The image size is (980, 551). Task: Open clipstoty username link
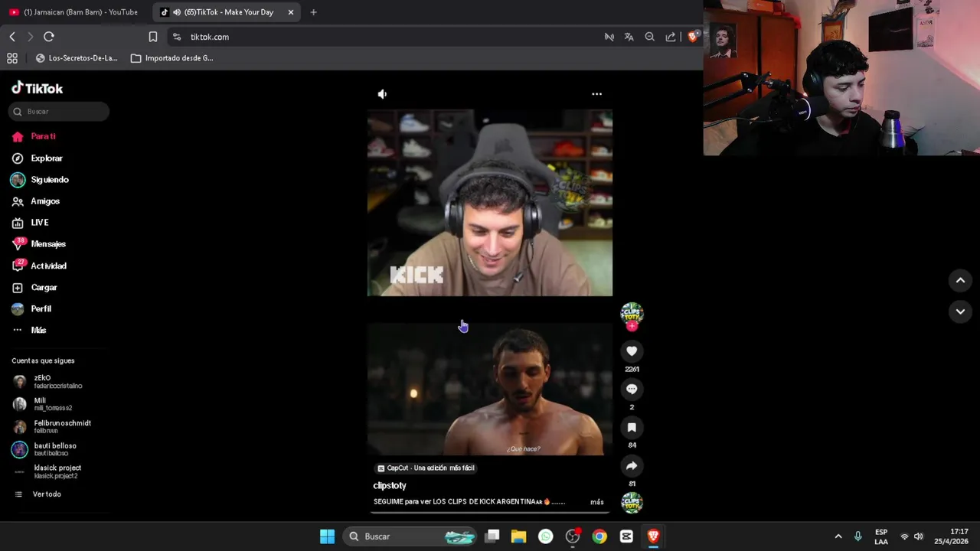click(x=390, y=486)
